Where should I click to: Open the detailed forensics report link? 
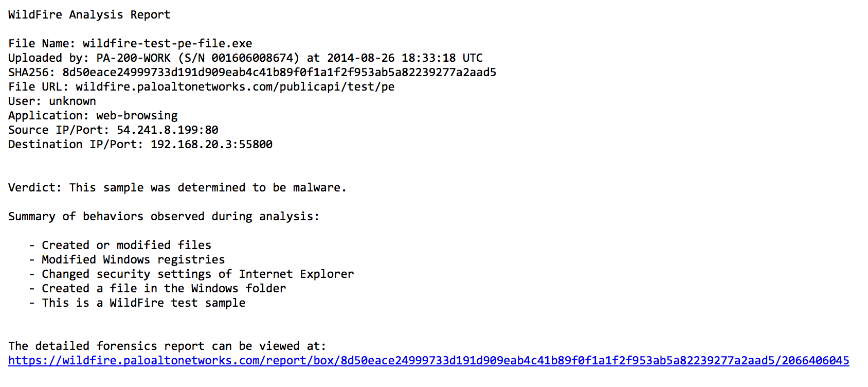pyautogui.click(x=428, y=361)
